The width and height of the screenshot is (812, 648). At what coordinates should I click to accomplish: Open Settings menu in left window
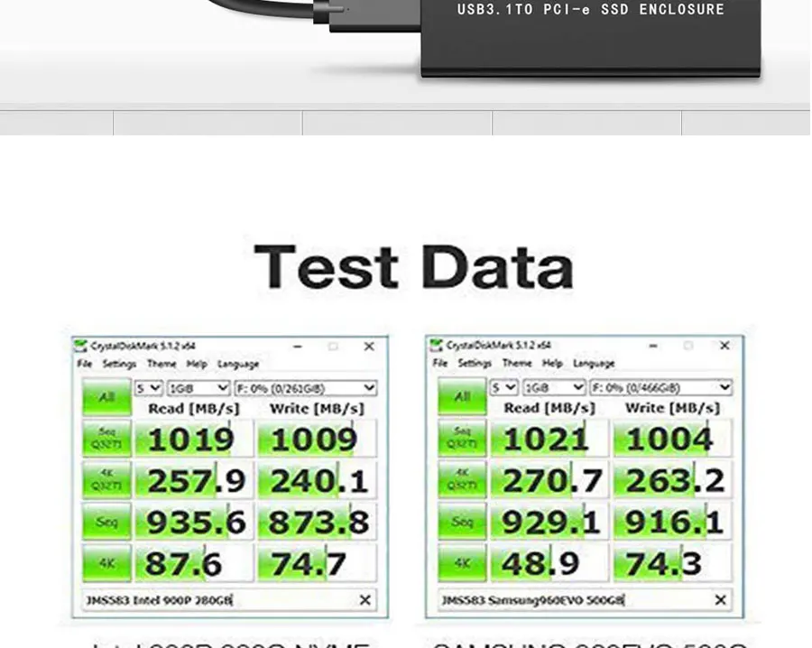click(x=119, y=364)
